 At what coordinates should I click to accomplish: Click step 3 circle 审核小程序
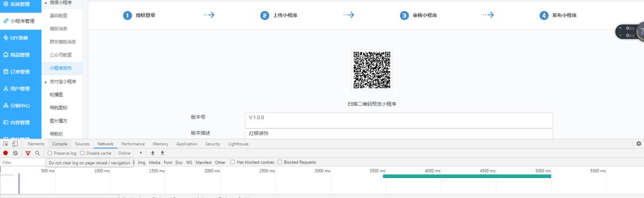[405, 15]
